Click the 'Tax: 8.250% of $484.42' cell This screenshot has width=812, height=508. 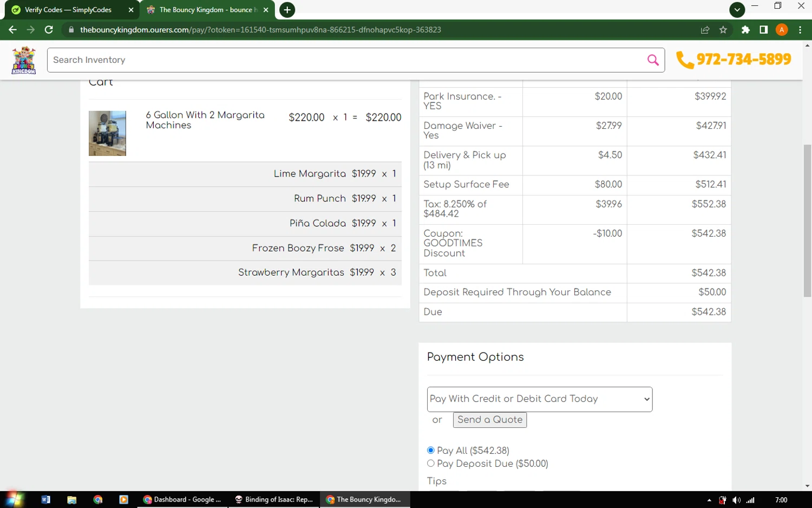(471, 210)
